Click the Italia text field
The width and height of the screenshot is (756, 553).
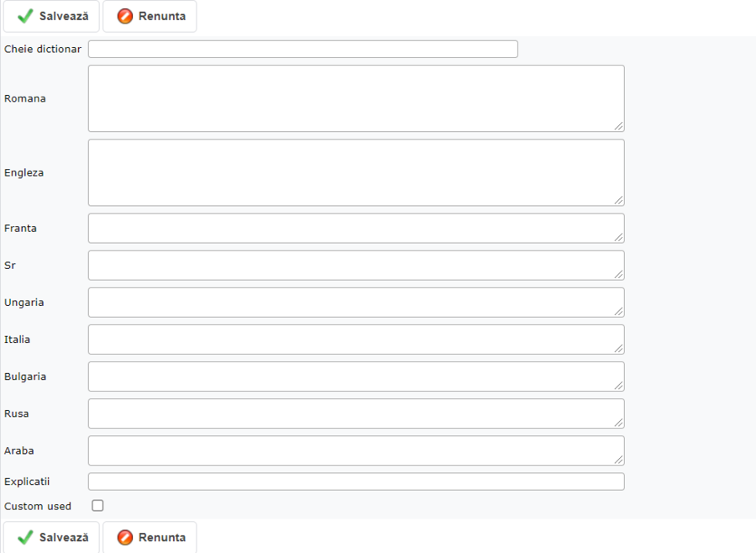click(x=355, y=339)
